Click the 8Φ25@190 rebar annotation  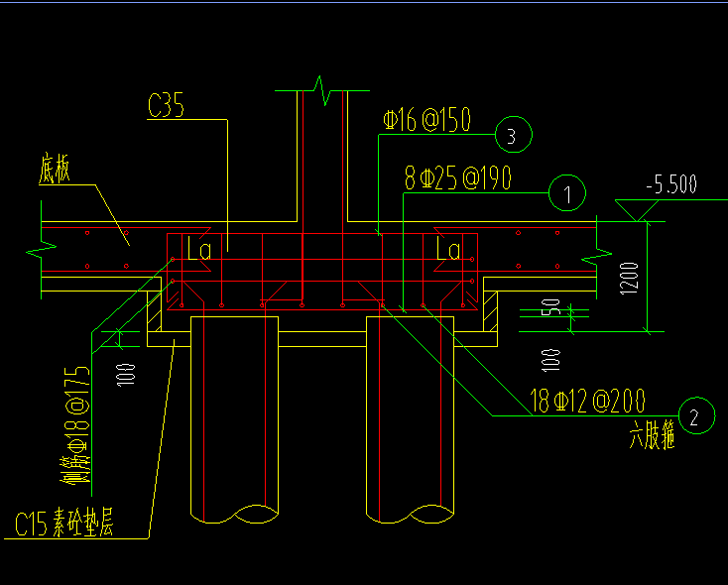click(x=458, y=178)
